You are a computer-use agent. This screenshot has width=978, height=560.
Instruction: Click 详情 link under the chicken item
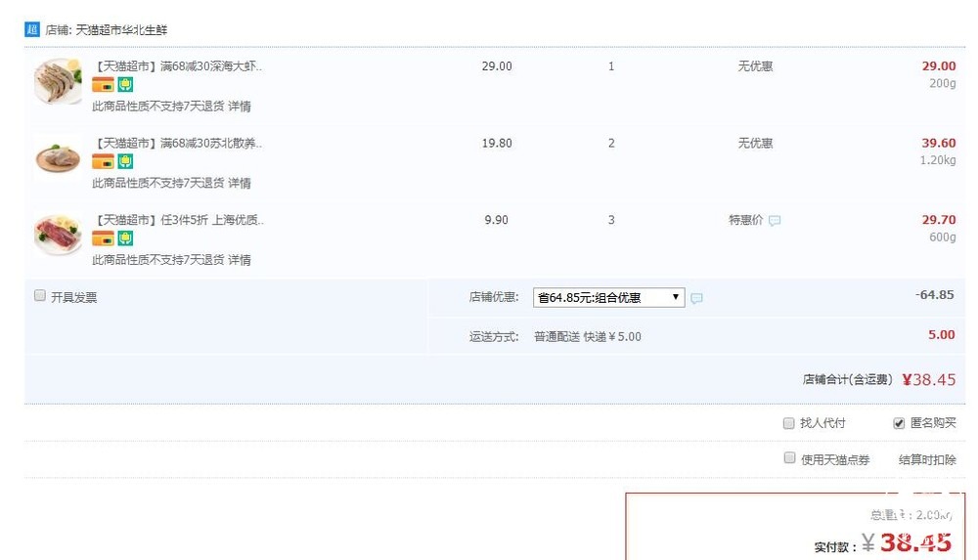pos(240,183)
